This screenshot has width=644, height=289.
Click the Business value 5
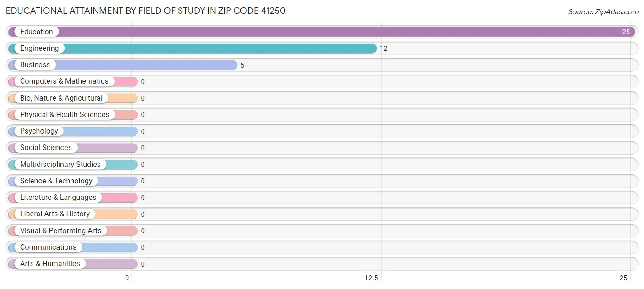click(x=242, y=65)
